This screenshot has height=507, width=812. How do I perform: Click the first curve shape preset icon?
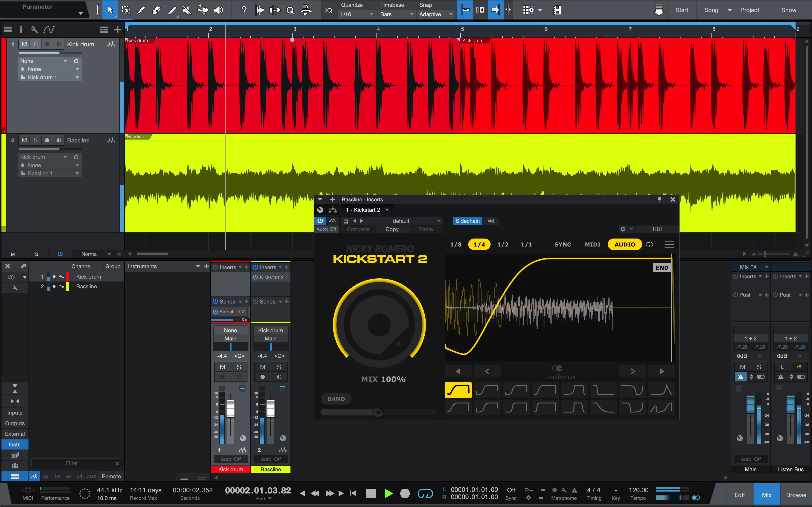[x=458, y=390]
